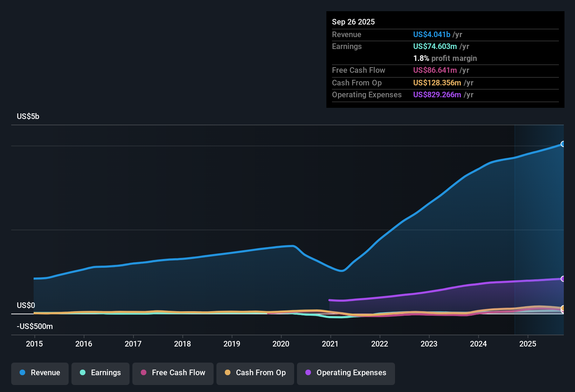Image resolution: width=575 pixels, height=392 pixels.
Task: Hide the Earnings series via legend
Action: (100, 373)
